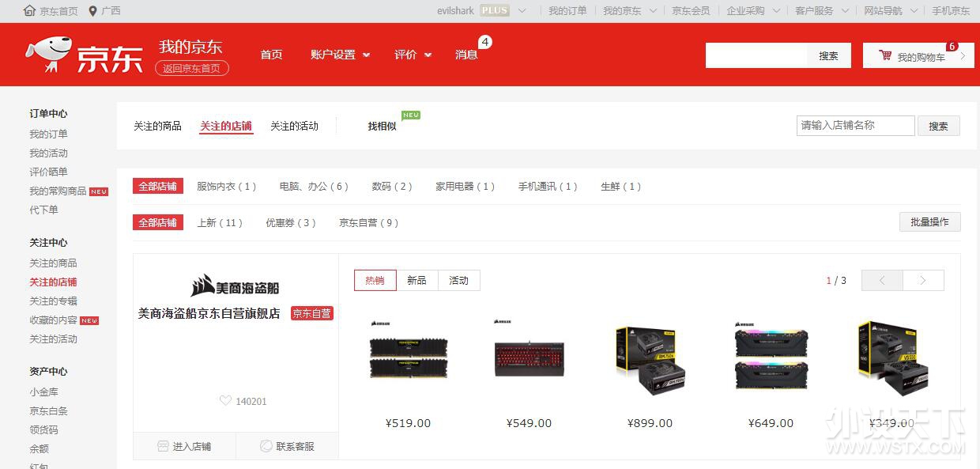980x469 pixels.
Task: Filter stores by 手机通讯 (1)
Action: click(548, 187)
